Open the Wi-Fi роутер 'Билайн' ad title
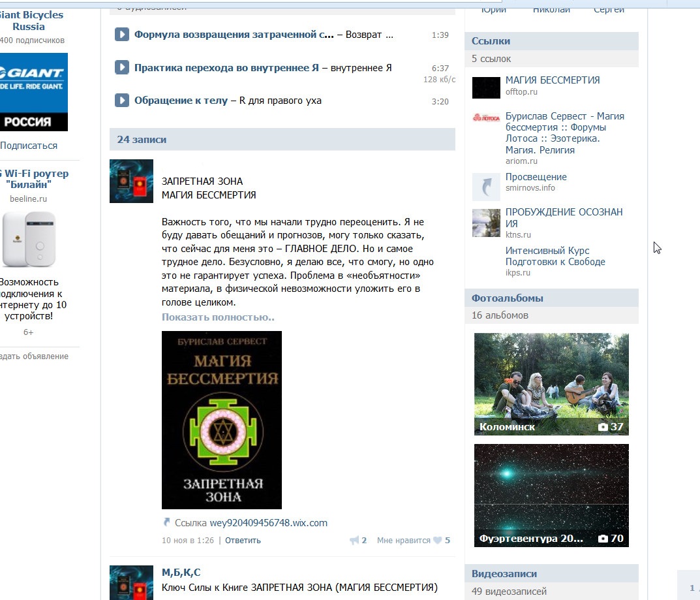 click(34, 179)
